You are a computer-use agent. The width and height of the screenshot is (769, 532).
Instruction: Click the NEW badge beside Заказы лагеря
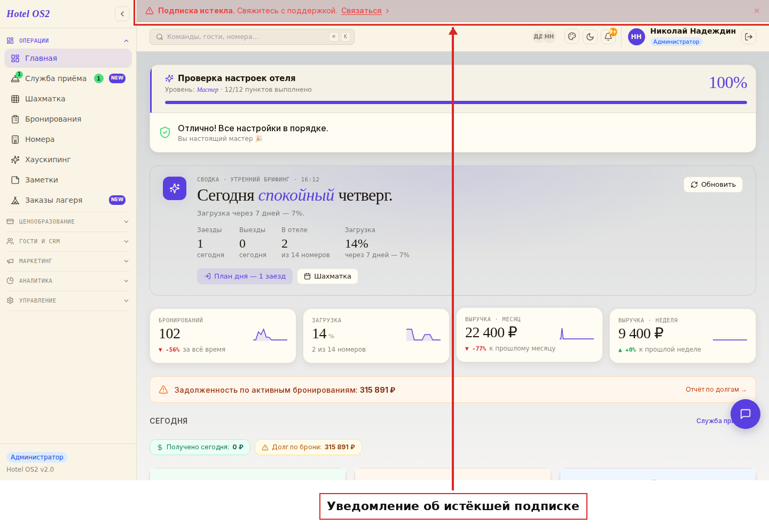tap(117, 200)
